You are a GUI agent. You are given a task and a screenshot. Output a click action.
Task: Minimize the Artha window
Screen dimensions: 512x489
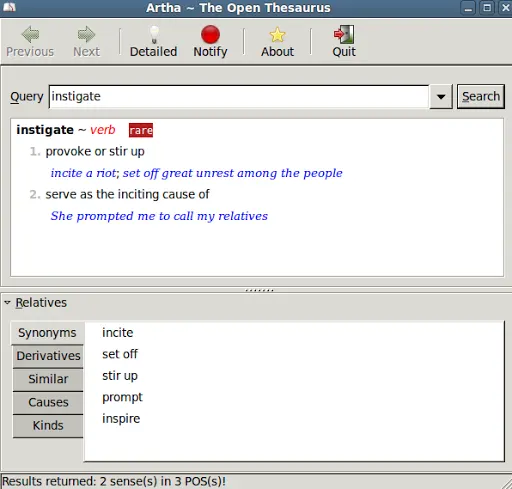point(468,8)
